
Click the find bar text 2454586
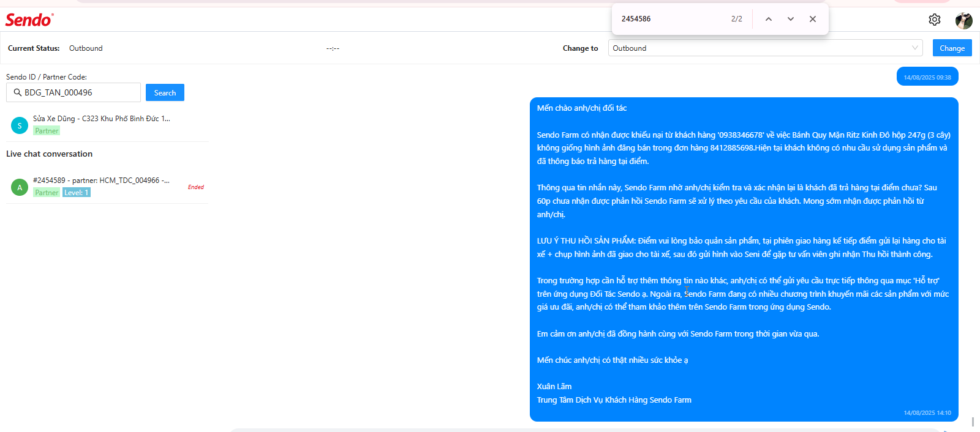tap(636, 19)
